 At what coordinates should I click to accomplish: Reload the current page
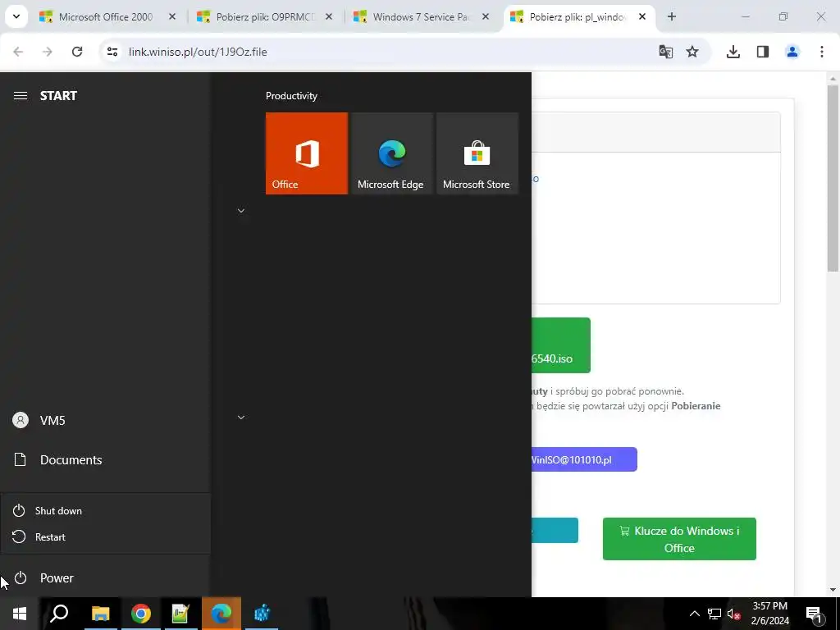click(77, 52)
